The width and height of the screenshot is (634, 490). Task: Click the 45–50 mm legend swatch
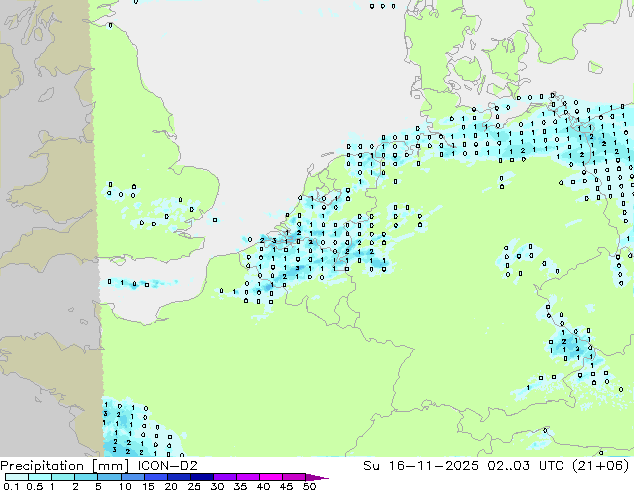293,477
